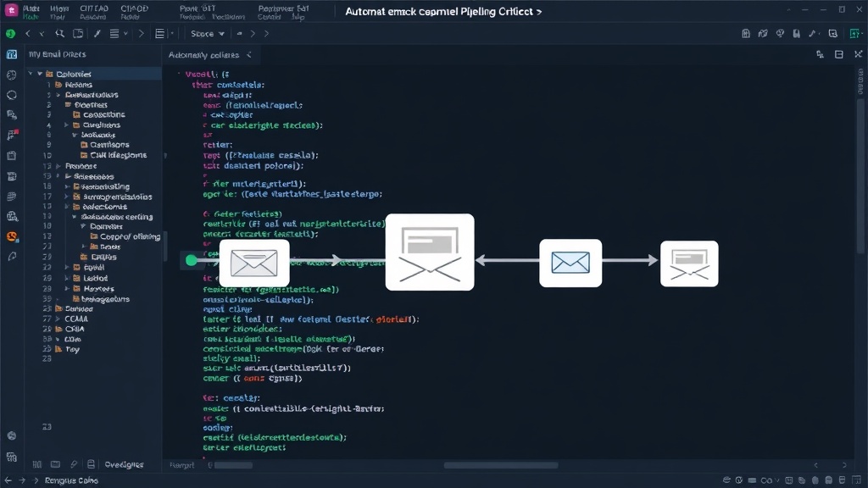The height and width of the screenshot is (488, 868).
Task: Click the pink app logo icon
Action: coord(11,10)
